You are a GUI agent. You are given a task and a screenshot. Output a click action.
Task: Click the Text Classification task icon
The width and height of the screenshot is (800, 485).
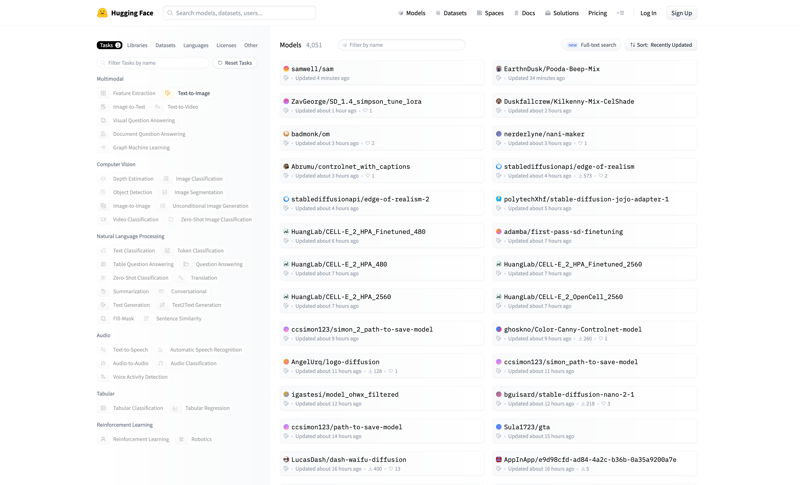pyautogui.click(x=103, y=251)
